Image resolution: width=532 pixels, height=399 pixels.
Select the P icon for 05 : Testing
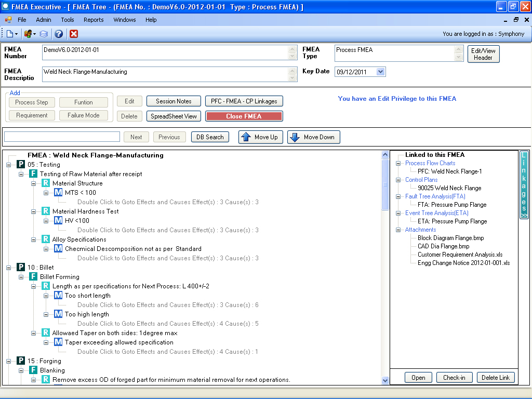tap(21, 165)
